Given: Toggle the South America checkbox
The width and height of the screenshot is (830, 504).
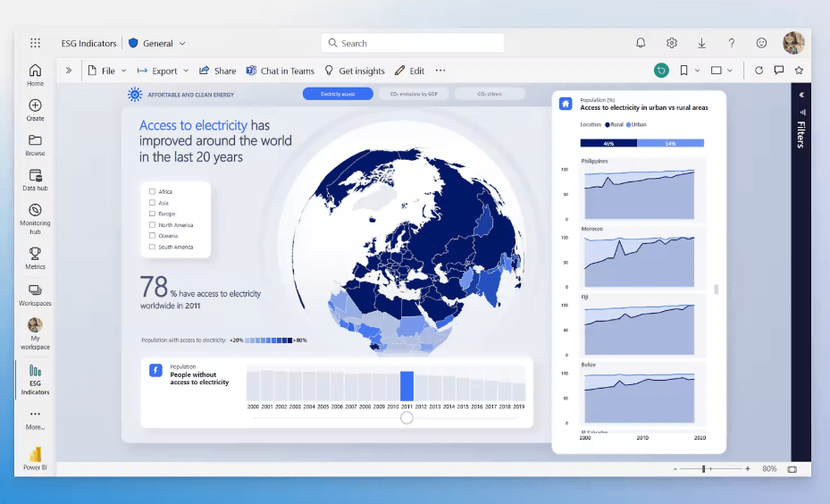Looking at the screenshot, I should (152, 247).
